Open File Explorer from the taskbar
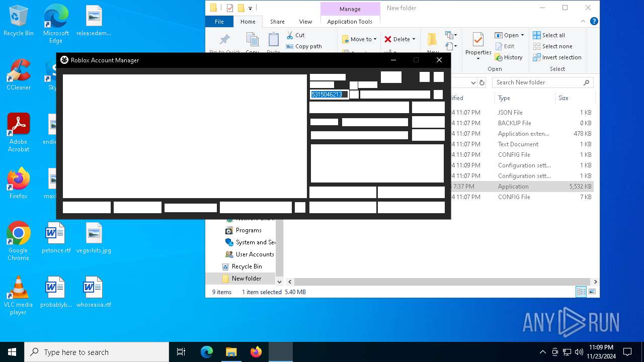 231,352
